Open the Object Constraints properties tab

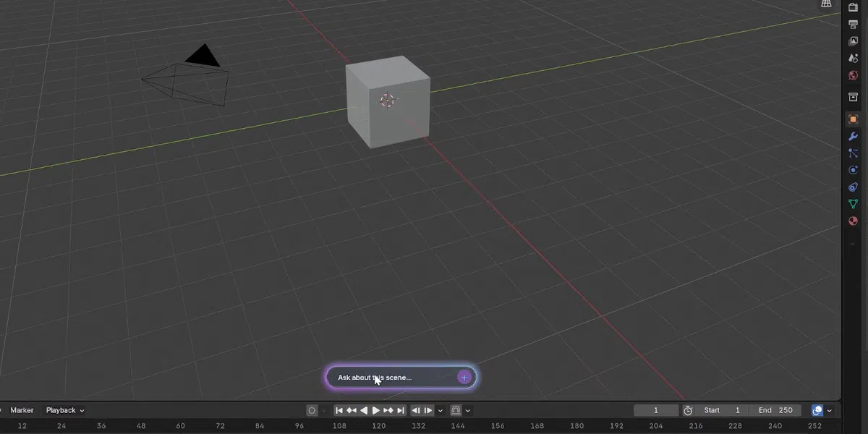[853, 187]
